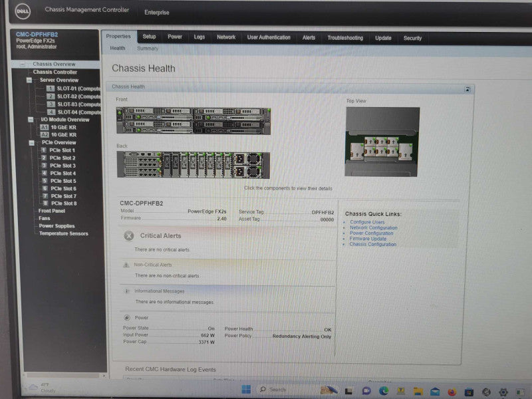Click SLOT-02 number 2 icon in tree
This screenshot has width=532, height=399.
51,96
